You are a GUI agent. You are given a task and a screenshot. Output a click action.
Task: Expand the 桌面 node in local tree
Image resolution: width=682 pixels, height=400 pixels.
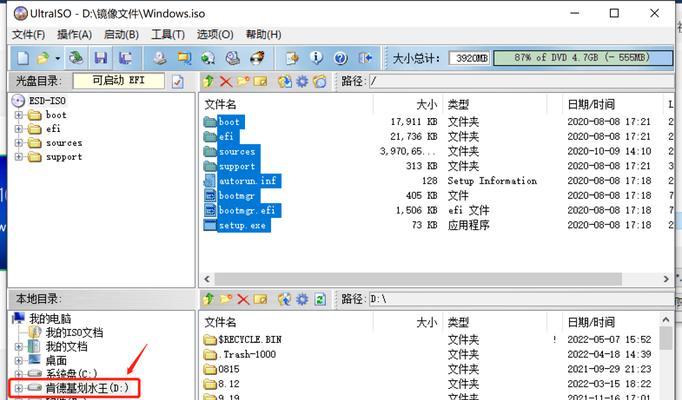coord(19,360)
